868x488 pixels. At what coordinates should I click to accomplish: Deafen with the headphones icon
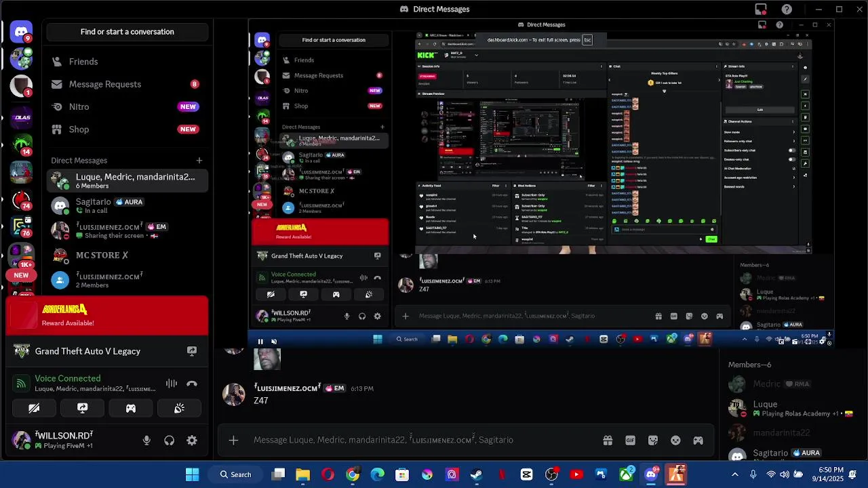[x=170, y=441]
